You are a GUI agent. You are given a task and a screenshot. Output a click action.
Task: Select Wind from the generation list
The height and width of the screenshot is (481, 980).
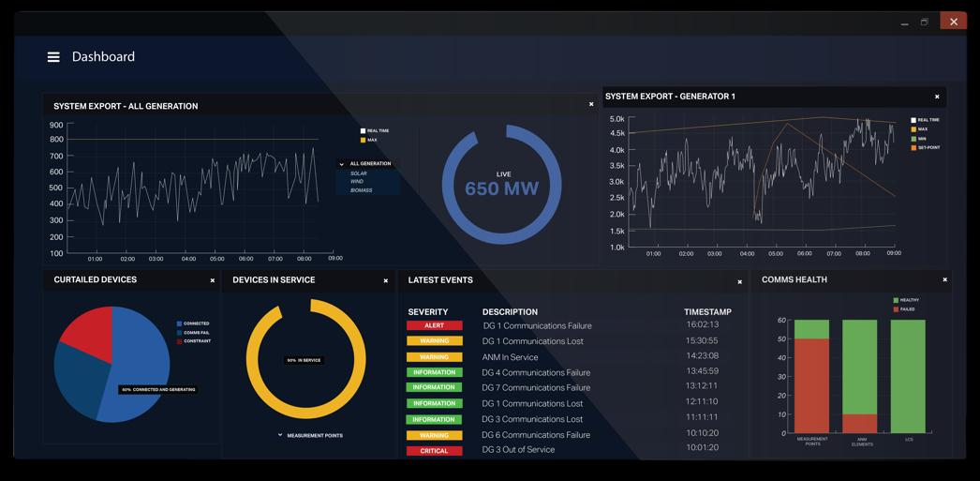(357, 181)
